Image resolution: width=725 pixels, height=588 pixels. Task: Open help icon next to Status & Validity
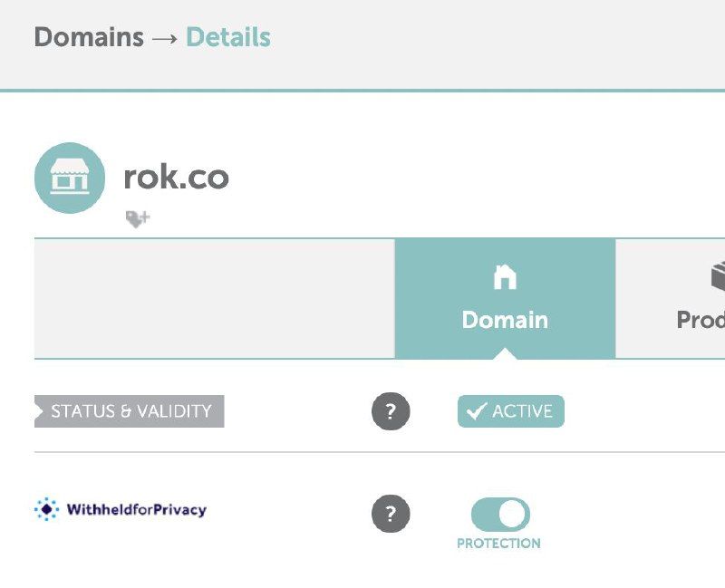[x=391, y=411]
